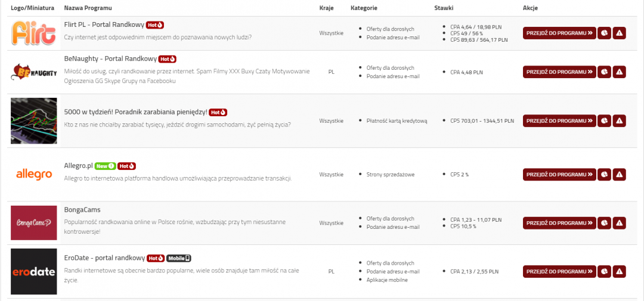Open pie chart statistics for BeNaughty
The image size is (644, 301).
(x=604, y=72)
